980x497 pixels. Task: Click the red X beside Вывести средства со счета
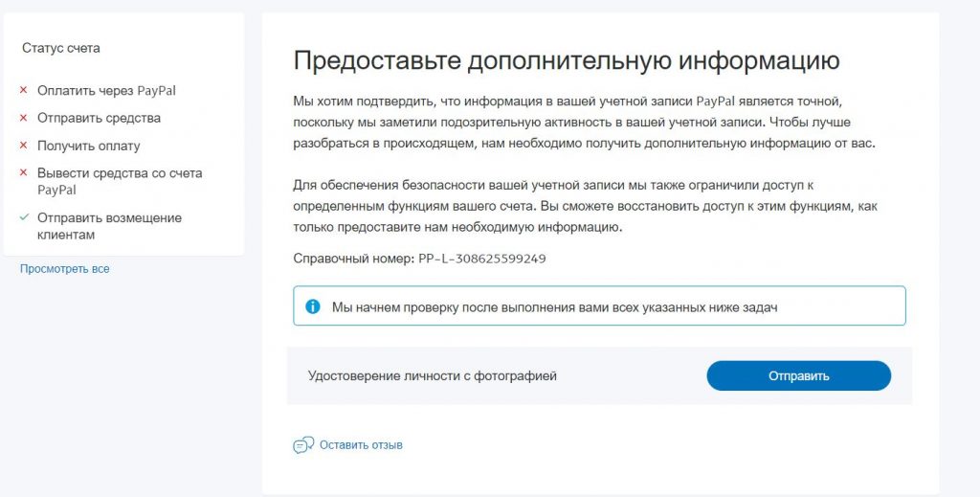(x=24, y=172)
